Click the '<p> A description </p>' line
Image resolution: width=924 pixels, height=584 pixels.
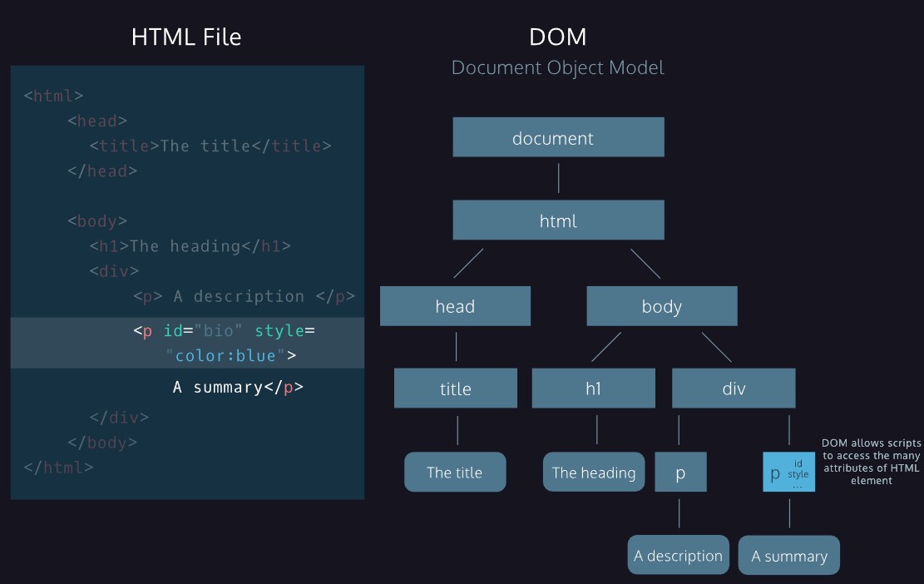(244, 296)
